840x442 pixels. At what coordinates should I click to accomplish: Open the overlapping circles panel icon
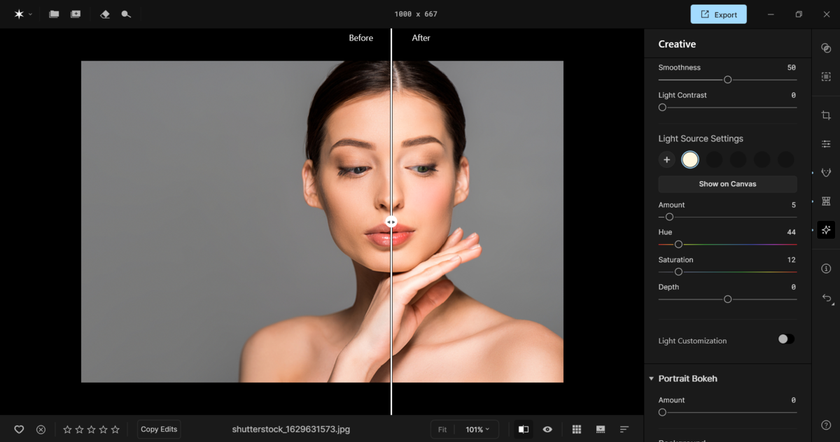(826, 48)
